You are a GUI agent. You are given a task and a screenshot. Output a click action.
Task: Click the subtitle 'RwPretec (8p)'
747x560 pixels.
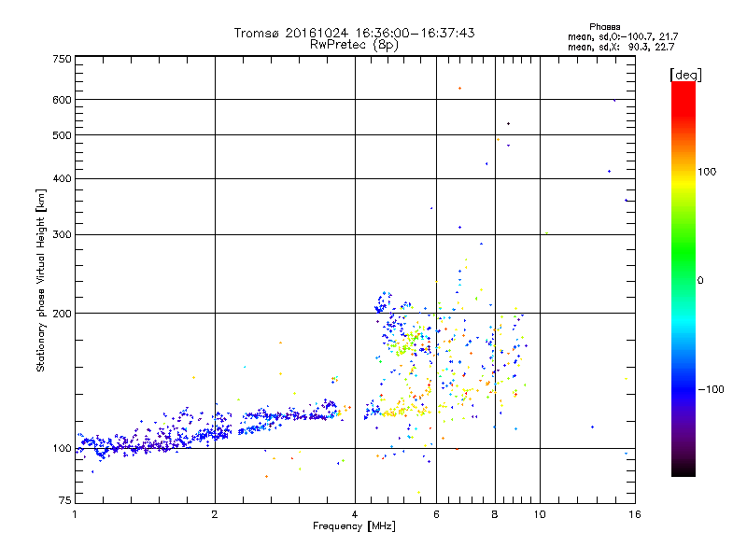coord(354,45)
